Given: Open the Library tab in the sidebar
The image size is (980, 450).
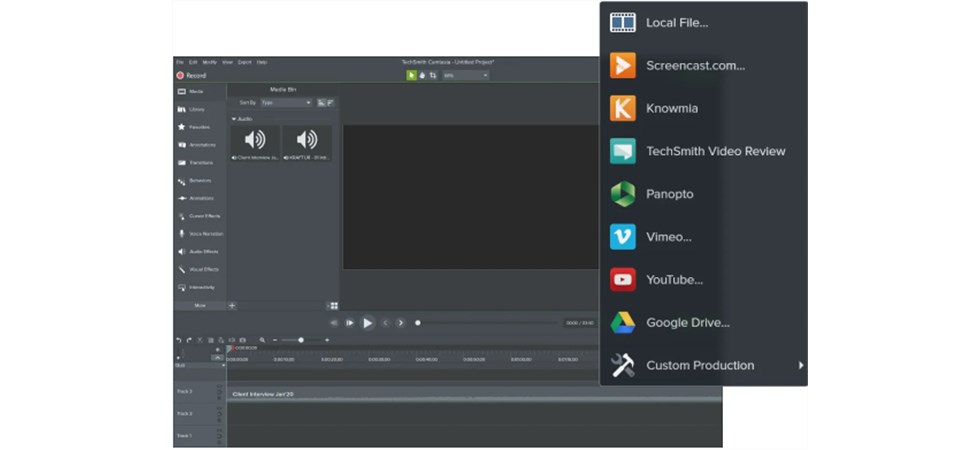Looking at the screenshot, I should (200, 109).
